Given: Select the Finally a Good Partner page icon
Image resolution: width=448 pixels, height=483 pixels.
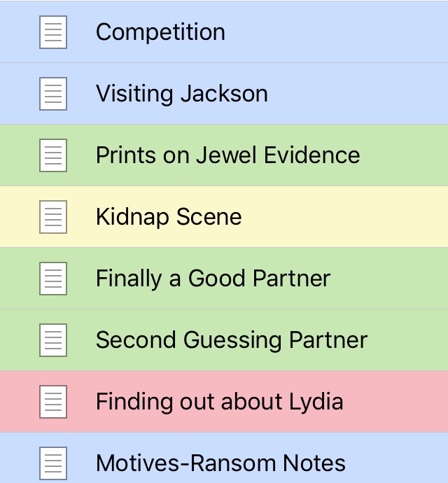Looking at the screenshot, I should [53, 279].
